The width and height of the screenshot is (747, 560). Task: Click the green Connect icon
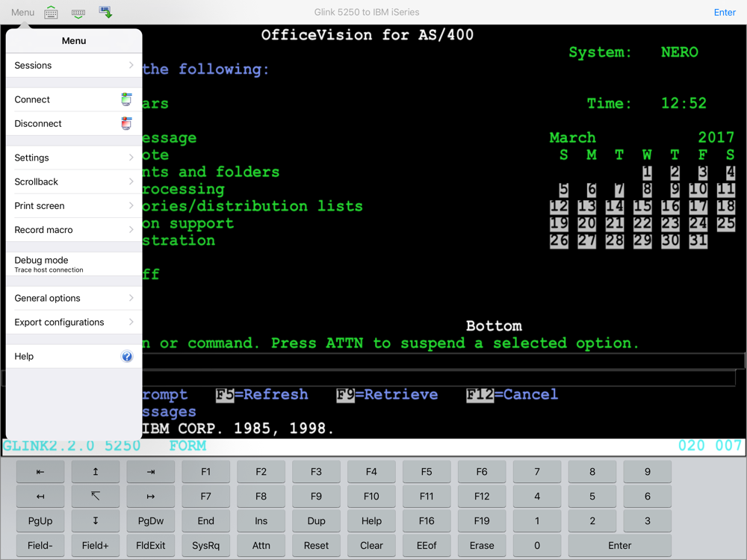coord(126,99)
